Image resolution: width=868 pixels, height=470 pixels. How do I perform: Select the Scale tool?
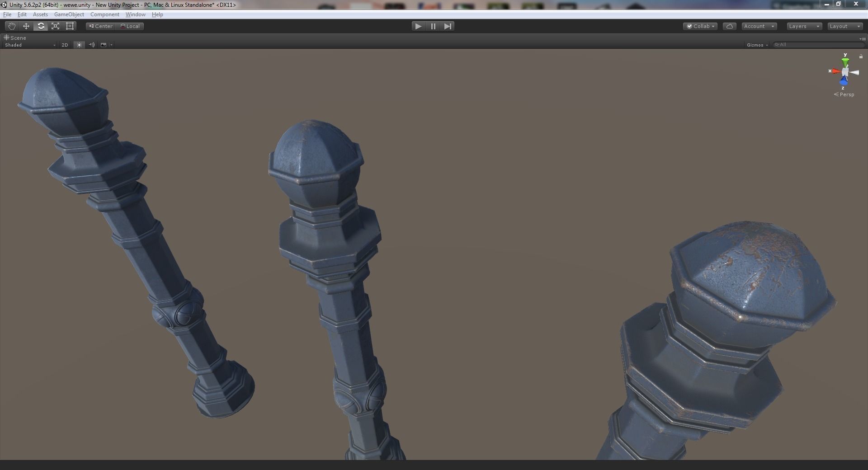tap(55, 26)
